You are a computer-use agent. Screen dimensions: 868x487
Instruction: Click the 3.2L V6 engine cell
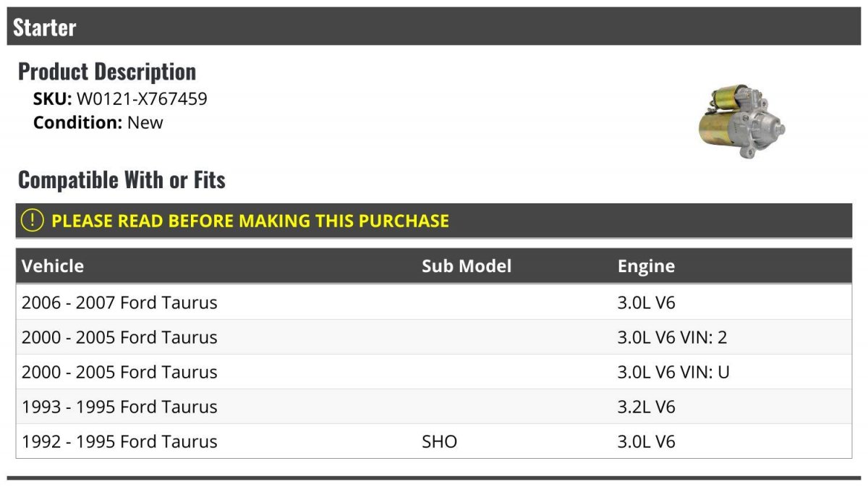(x=646, y=407)
